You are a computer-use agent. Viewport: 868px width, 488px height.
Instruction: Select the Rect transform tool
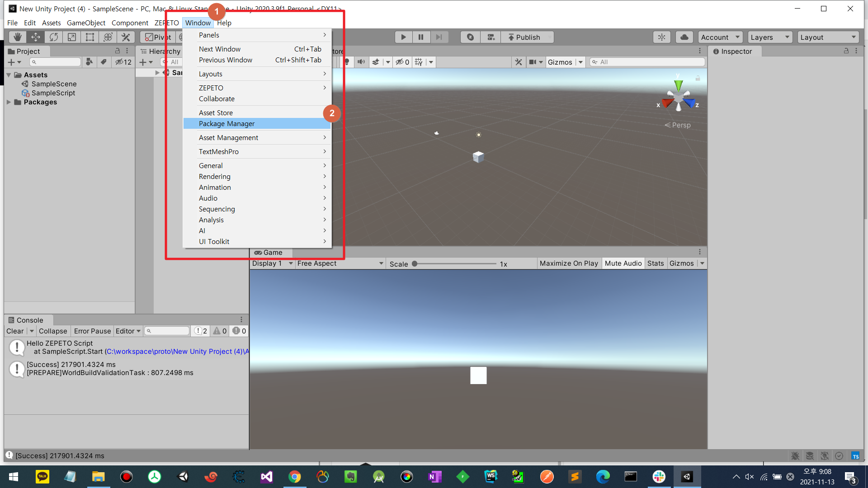pos(90,37)
